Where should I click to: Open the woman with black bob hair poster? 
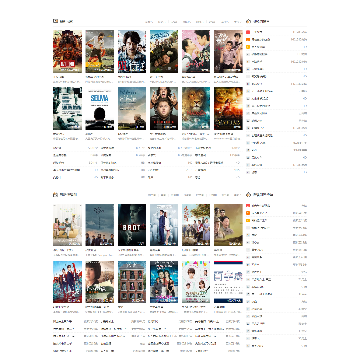point(100,282)
